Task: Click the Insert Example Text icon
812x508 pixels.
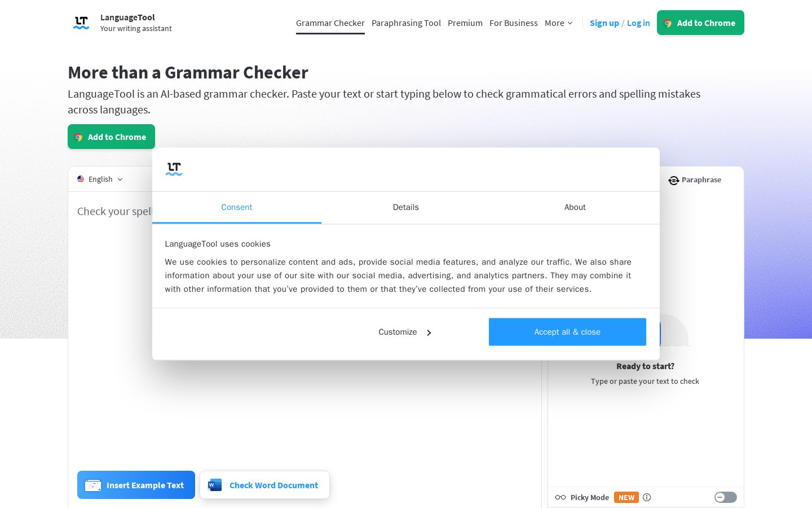Action: 93,485
